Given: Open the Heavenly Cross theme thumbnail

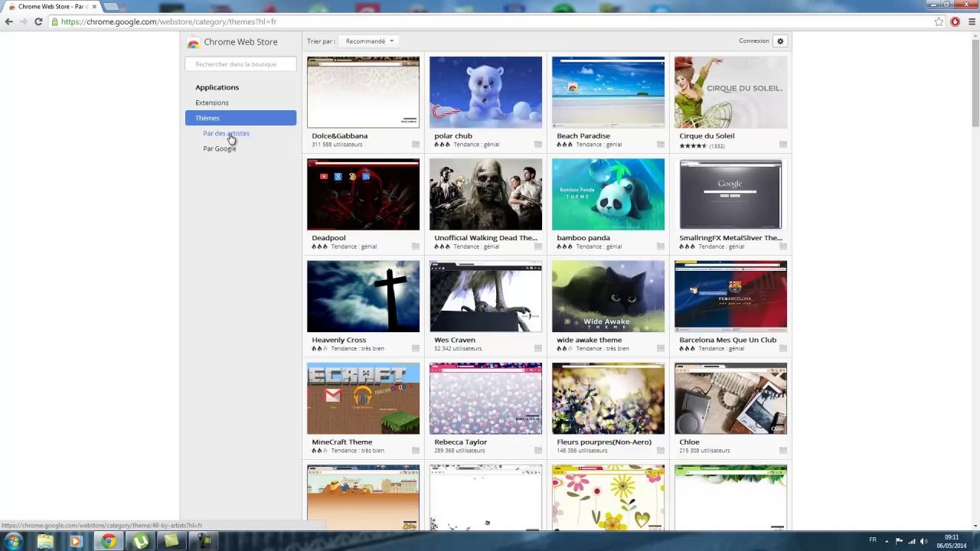Looking at the screenshot, I should 363,296.
